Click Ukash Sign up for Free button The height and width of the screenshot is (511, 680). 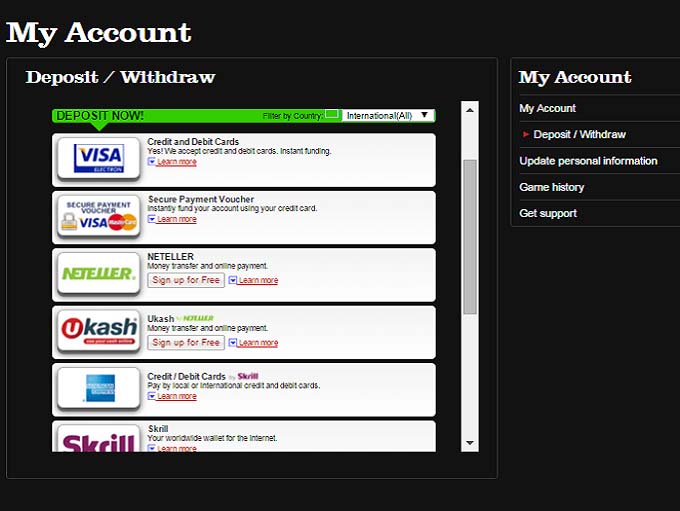tap(186, 342)
